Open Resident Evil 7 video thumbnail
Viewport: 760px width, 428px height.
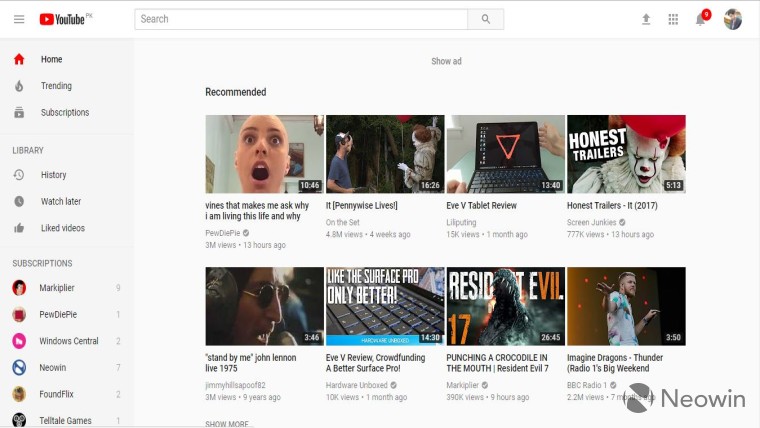506,306
